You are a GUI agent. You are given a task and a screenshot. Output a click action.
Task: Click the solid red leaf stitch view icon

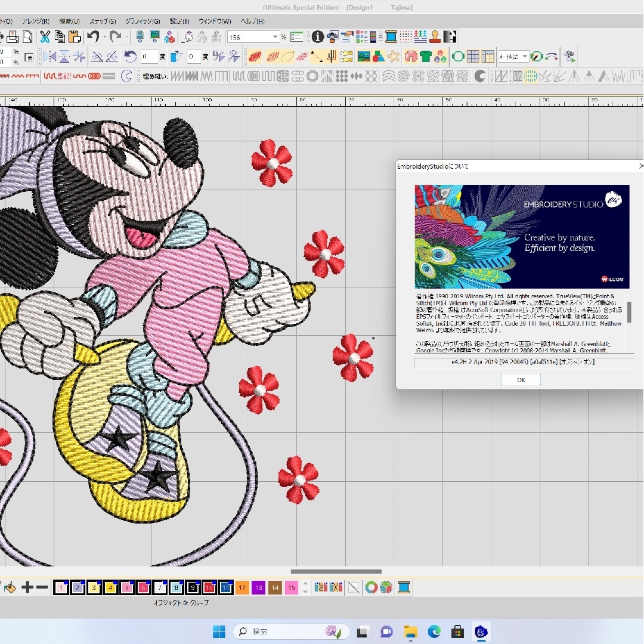(x=255, y=56)
